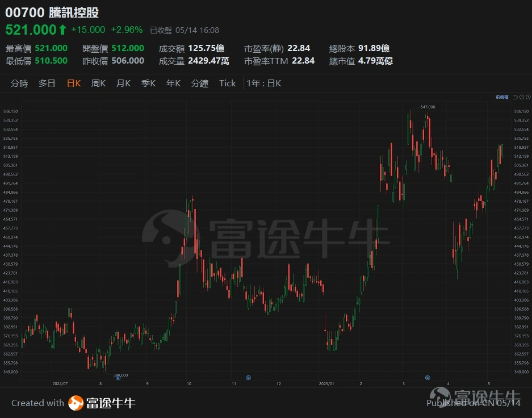Click the month 12 date axis label

click(279, 384)
